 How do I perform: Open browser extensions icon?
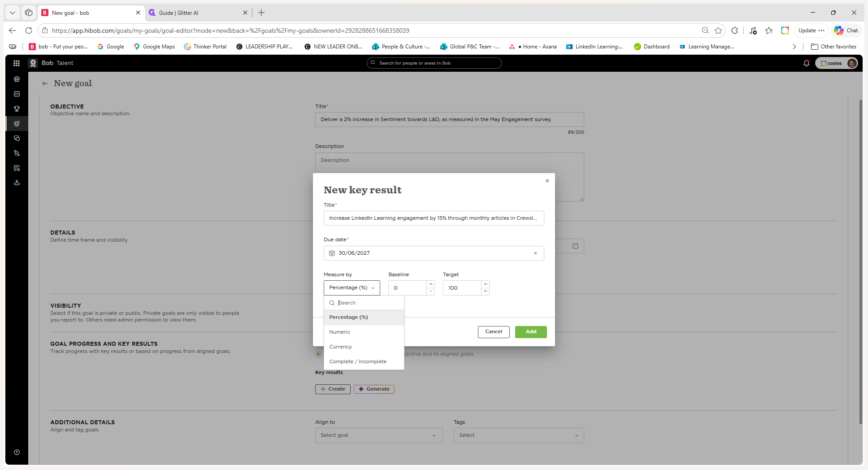click(734, 30)
